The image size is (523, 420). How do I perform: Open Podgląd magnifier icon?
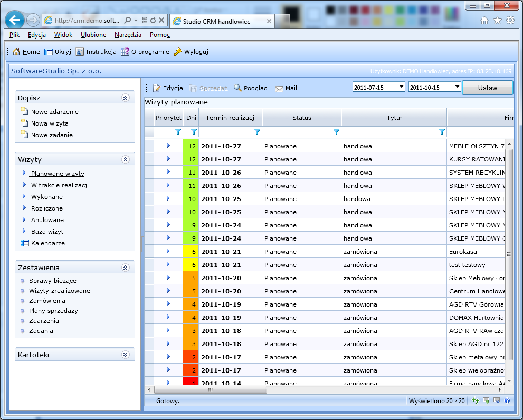(x=237, y=88)
